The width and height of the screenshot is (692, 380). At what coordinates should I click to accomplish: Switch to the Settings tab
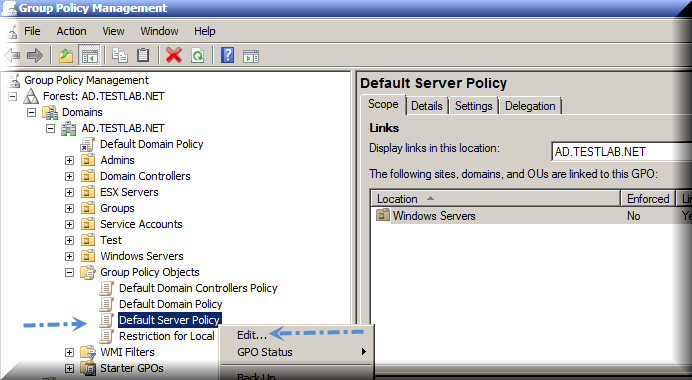(x=474, y=106)
